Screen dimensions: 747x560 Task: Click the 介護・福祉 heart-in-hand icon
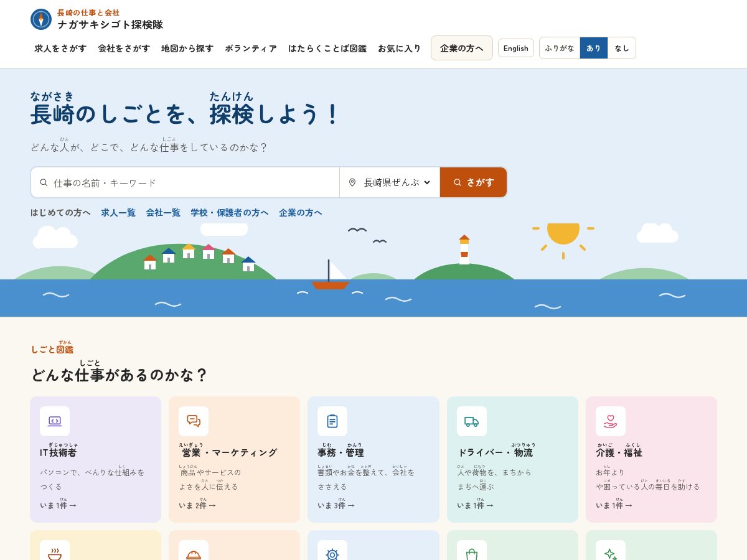click(611, 421)
